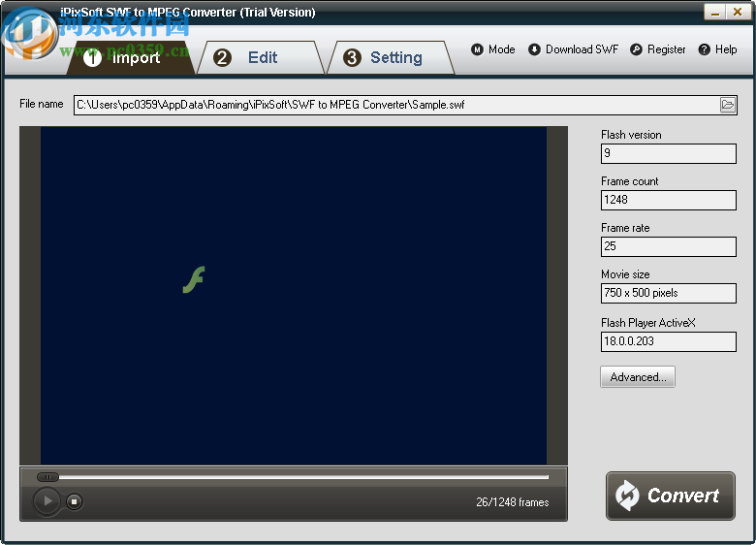The width and height of the screenshot is (756, 545).
Task: Start conversion with the Convert button
Action: click(x=670, y=496)
